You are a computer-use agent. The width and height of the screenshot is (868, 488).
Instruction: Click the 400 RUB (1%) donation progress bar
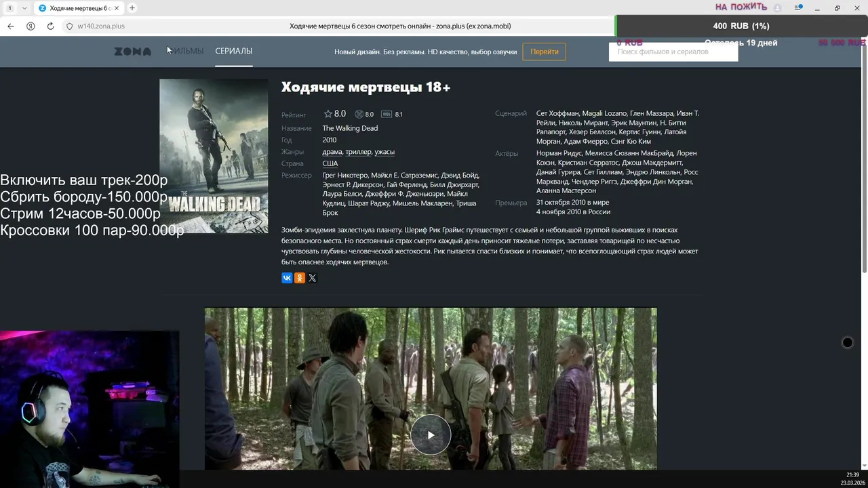[741, 26]
